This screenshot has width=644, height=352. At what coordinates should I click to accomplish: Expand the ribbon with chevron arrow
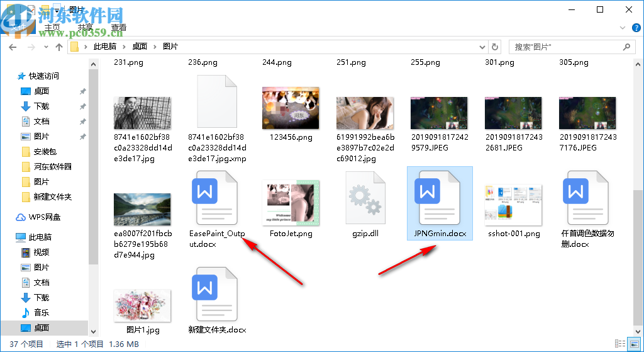(623, 28)
